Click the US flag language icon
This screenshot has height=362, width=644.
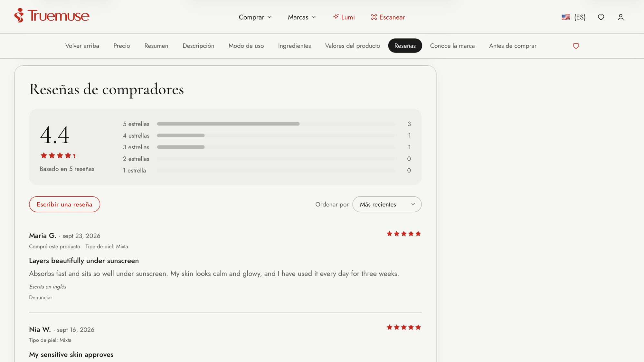[x=566, y=17]
